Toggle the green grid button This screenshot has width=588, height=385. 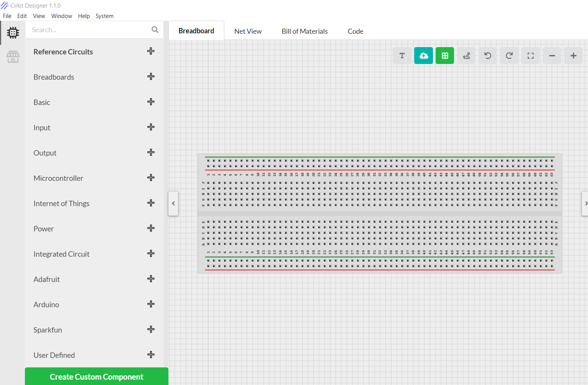(445, 56)
